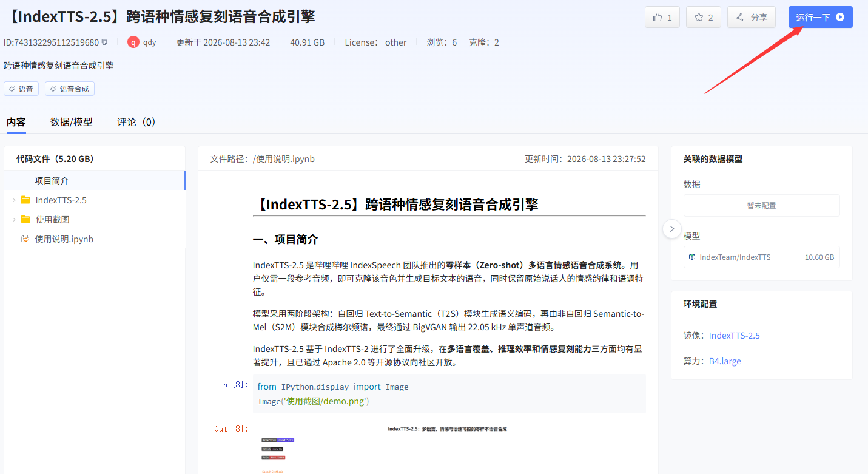868x474 pixels.
Task: Open the qdy user avatar
Action: click(133, 42)
